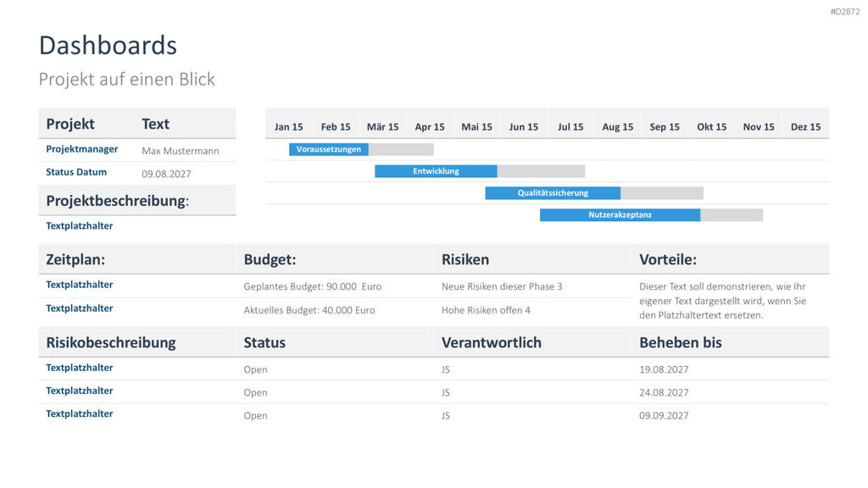Select Open status in 24.08.2027 row

coord(255,393)
